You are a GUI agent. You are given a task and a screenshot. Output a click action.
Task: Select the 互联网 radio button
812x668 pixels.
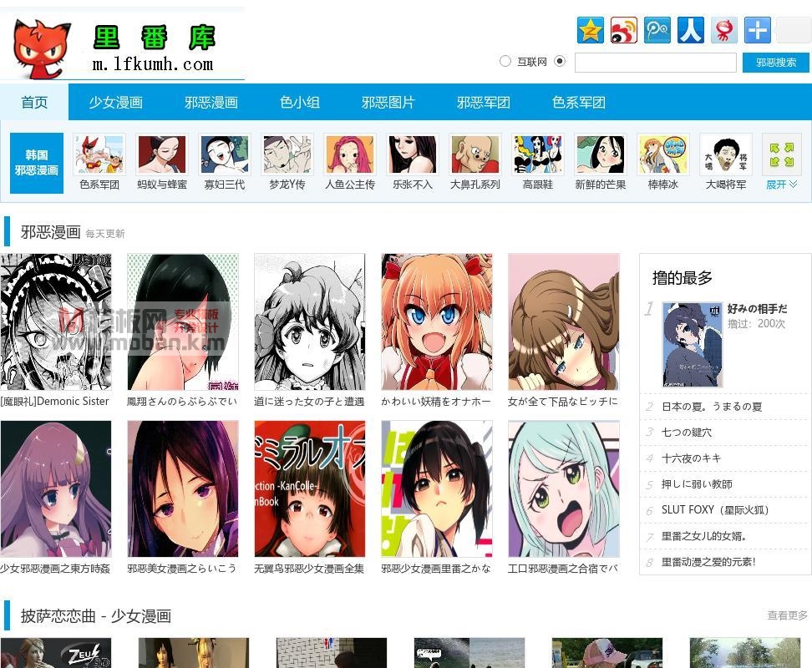pos(505,61)
